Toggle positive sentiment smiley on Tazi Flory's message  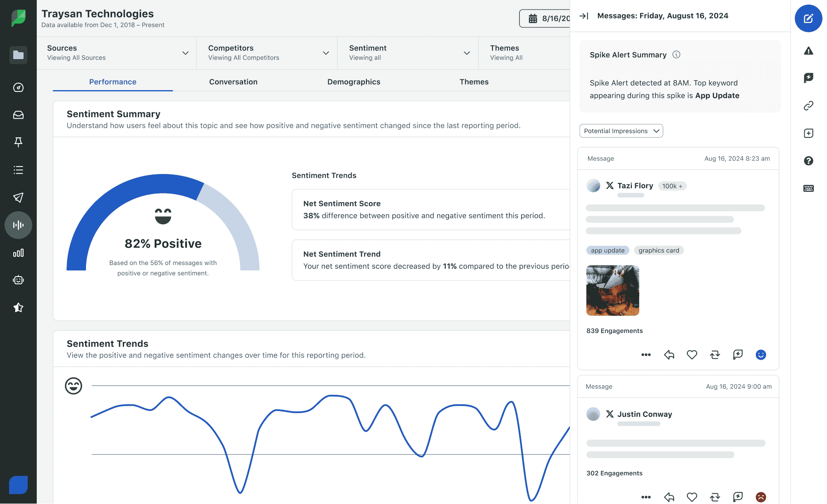[x=760, y=354]
